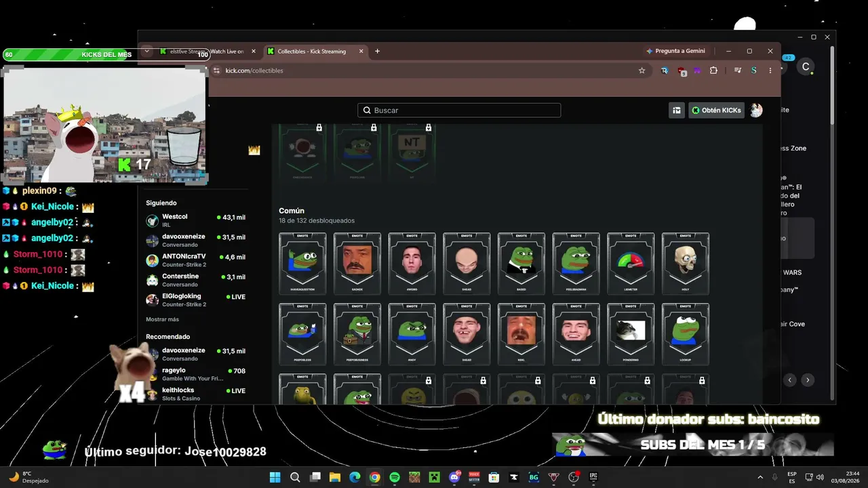868x488 pixels.
Task: Open Spotify from the taskbar
Action: 395,477
